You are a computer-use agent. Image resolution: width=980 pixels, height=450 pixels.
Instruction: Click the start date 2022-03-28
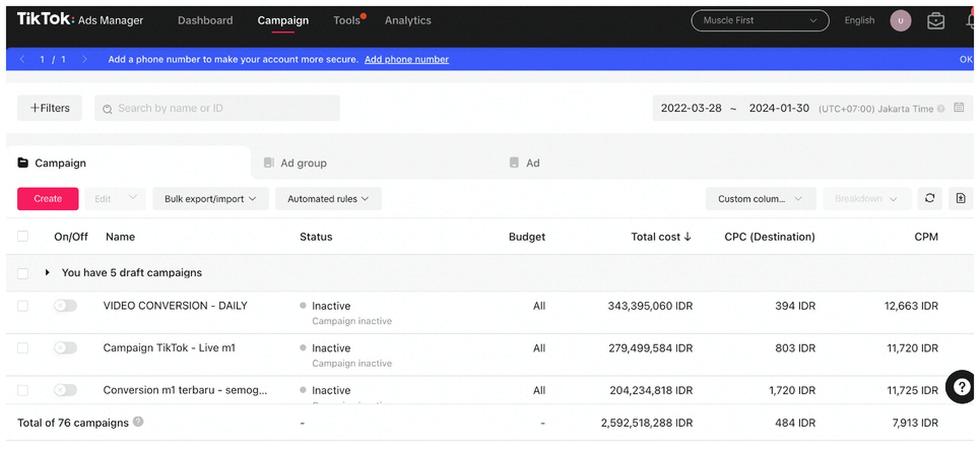pyautogui.click(x=691, y=108)
